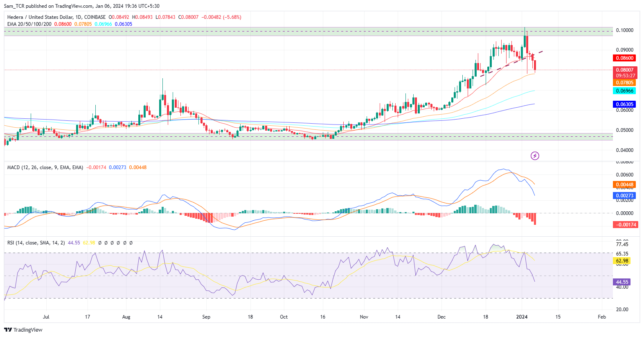The image size is (644, 337).
Task: Click the bold 2024 label on time axis
Action: (x=522, y=317)
